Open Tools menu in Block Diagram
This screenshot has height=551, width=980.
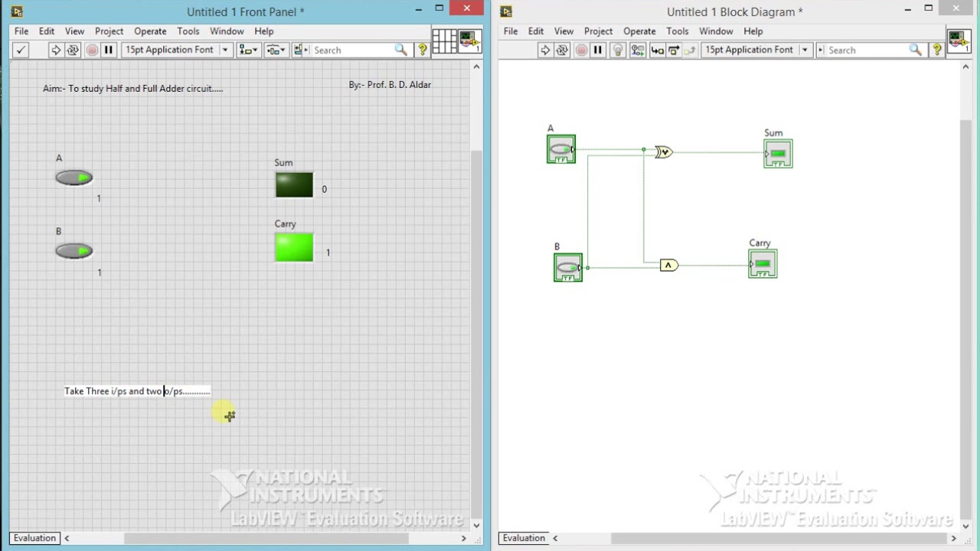[678, 31]
